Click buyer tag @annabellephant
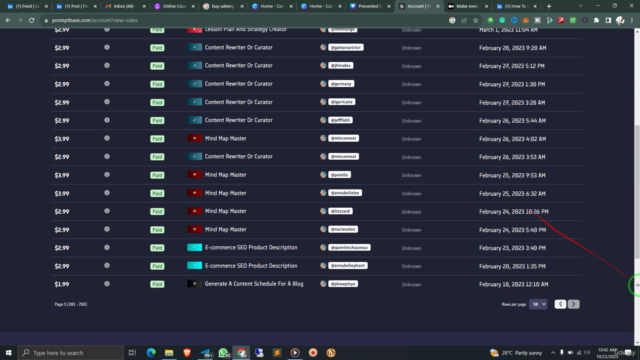640x360 pixels. coord(348,266)
